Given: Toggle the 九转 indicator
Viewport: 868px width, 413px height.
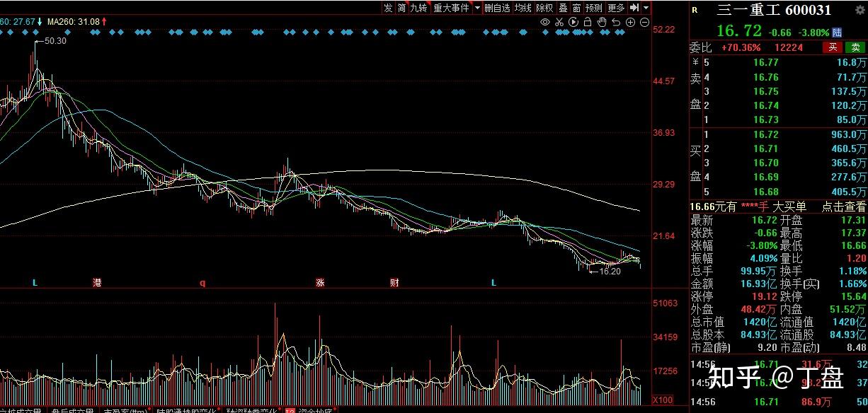Looking at the screenshot, I should pyautogui.click(x=419, y=8).
